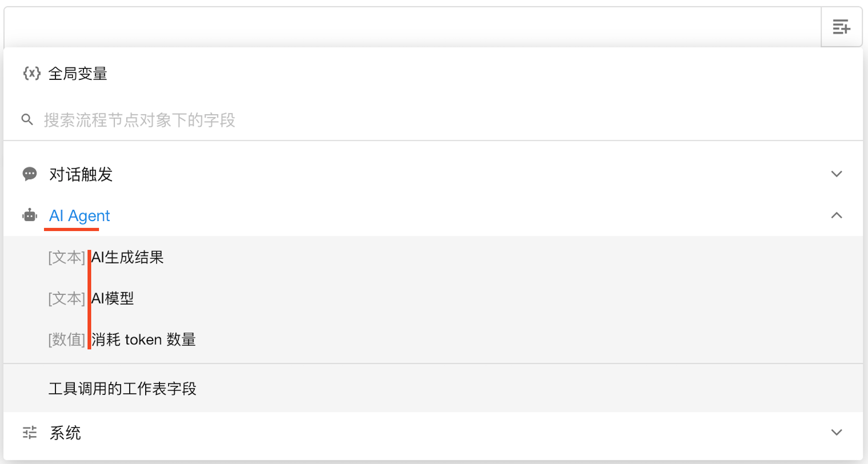
Task: Click the AI Agent node label
Action: coord(79,215)
